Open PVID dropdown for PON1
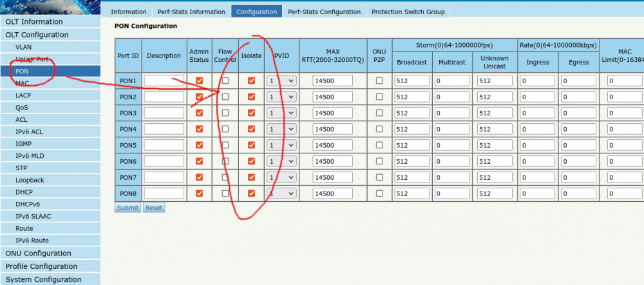The height and width of the screenshot is (285, 644). (x=281, y=81)
